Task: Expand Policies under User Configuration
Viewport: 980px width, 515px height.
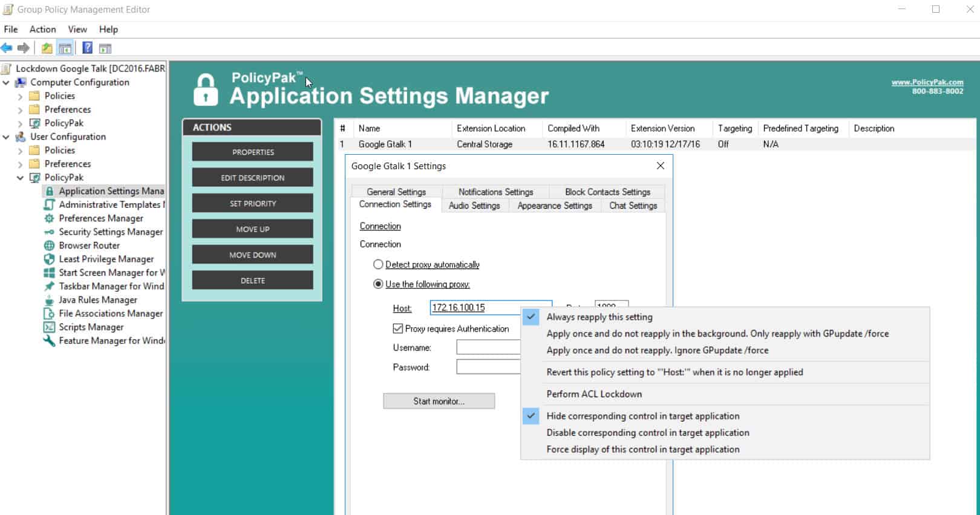Action: pos(21,151)
